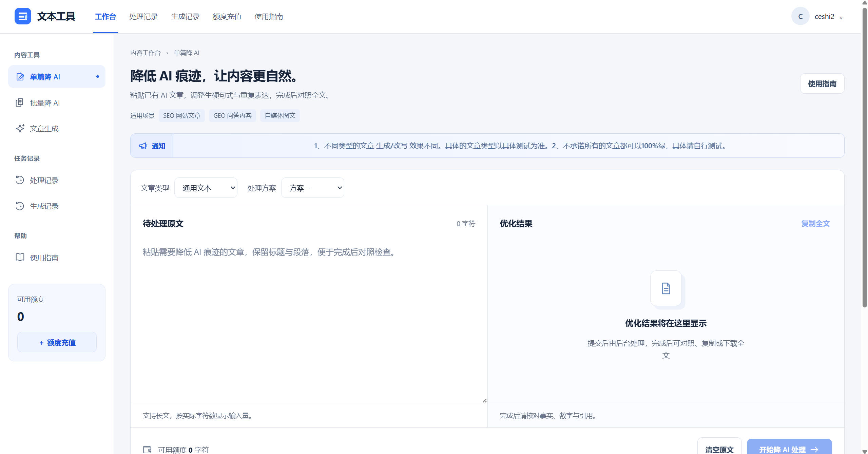
Task: Open 批量降 AI in the sidebar
Action: tap(57, 103)
